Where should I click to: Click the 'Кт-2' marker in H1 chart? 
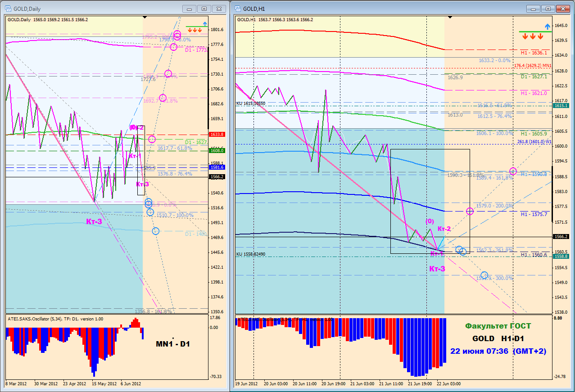[x=444, y=229]
